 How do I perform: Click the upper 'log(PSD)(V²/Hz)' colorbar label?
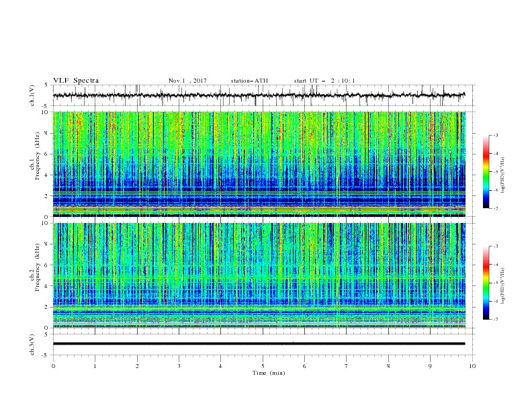(x=503, y=175)
